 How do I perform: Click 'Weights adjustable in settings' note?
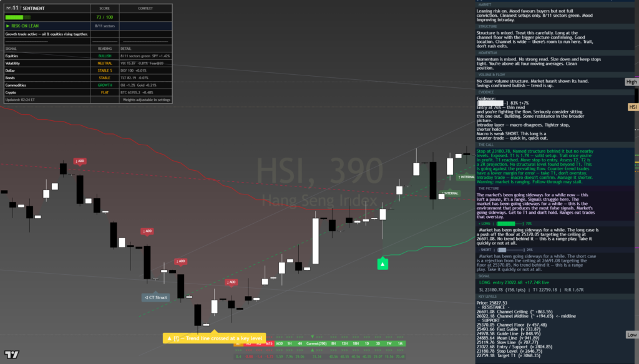point(146,100)
